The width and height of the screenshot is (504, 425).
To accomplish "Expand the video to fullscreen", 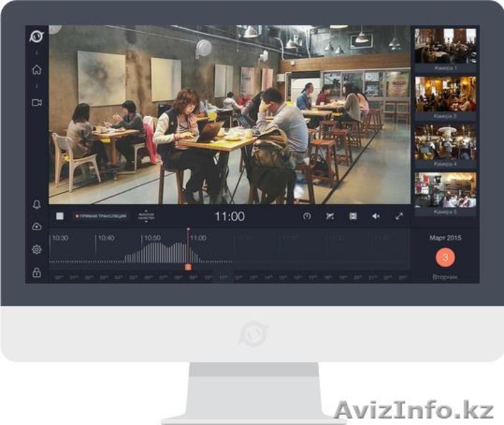I will (x=399, y=216).
